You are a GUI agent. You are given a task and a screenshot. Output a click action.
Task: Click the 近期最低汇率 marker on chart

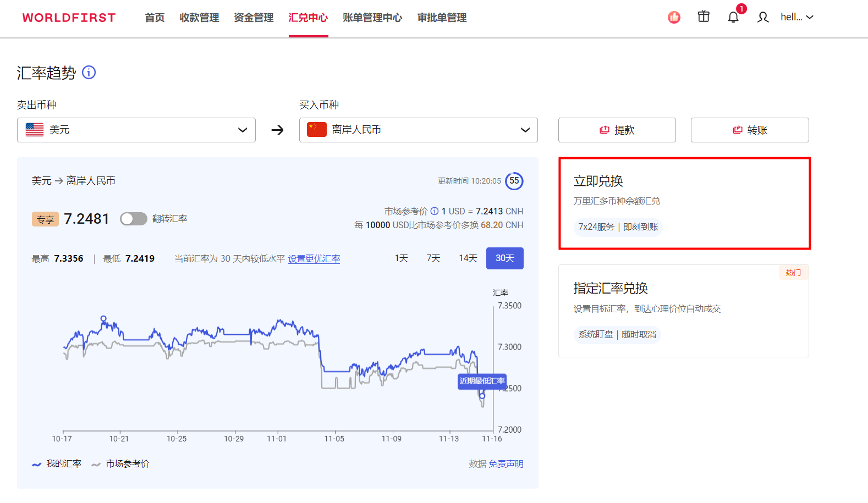[482, 382]
